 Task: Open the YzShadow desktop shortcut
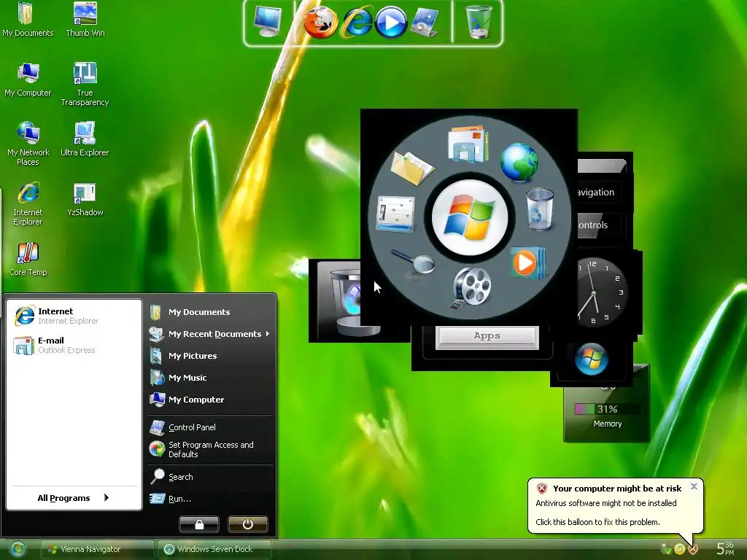[x=85, y=199]
